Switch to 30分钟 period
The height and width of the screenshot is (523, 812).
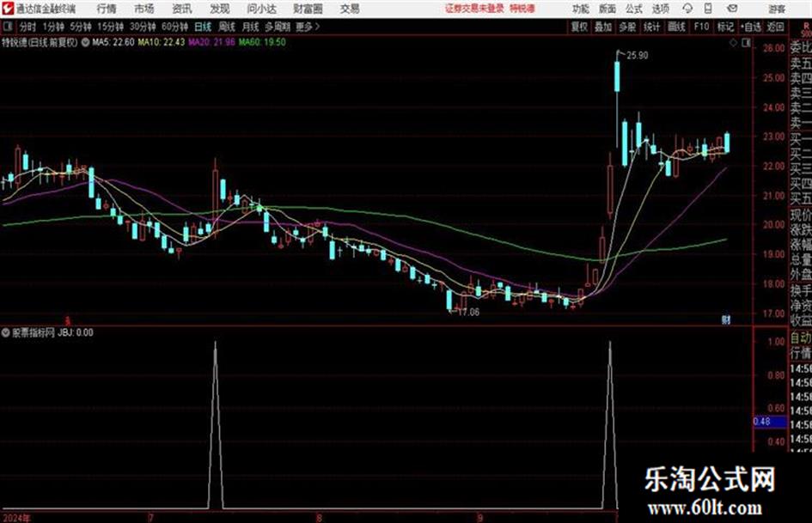click(x=143, y=27)
